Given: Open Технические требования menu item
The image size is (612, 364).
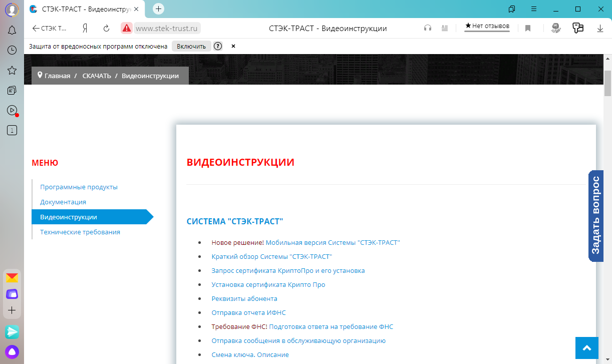Looking at the screenshot, I should [x=80, y=232].
